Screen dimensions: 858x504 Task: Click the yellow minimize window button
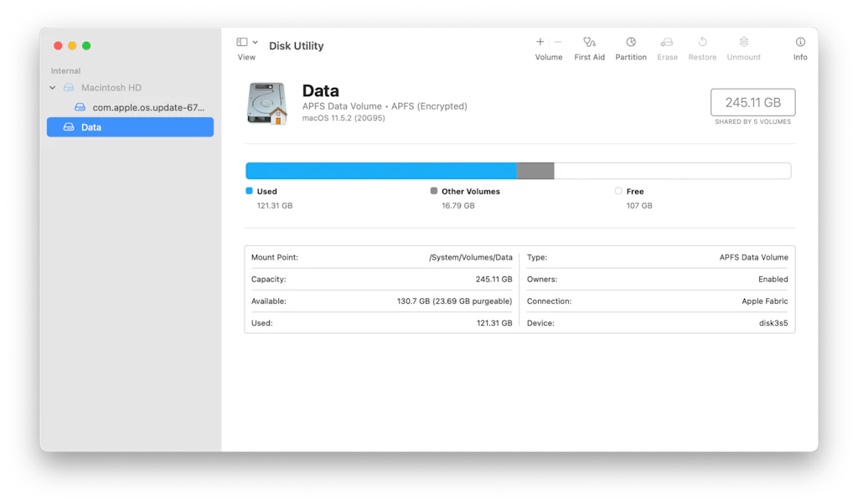pos(72,46)
